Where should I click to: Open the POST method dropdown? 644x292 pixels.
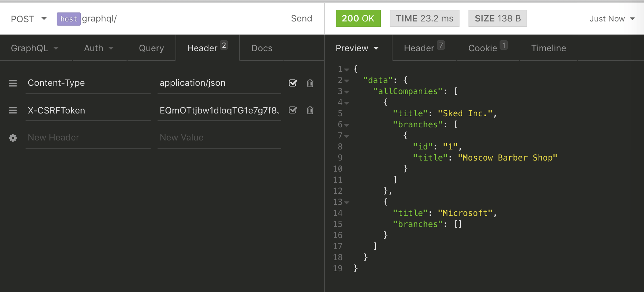(x=29, y=19)
